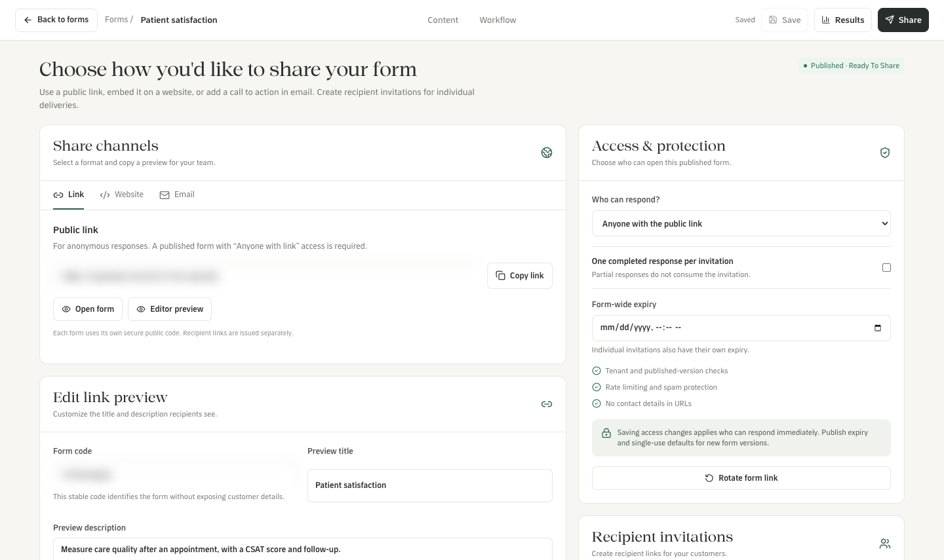Rotate the form link
This screenshot has height=560, width=944.
coord(741,478)
